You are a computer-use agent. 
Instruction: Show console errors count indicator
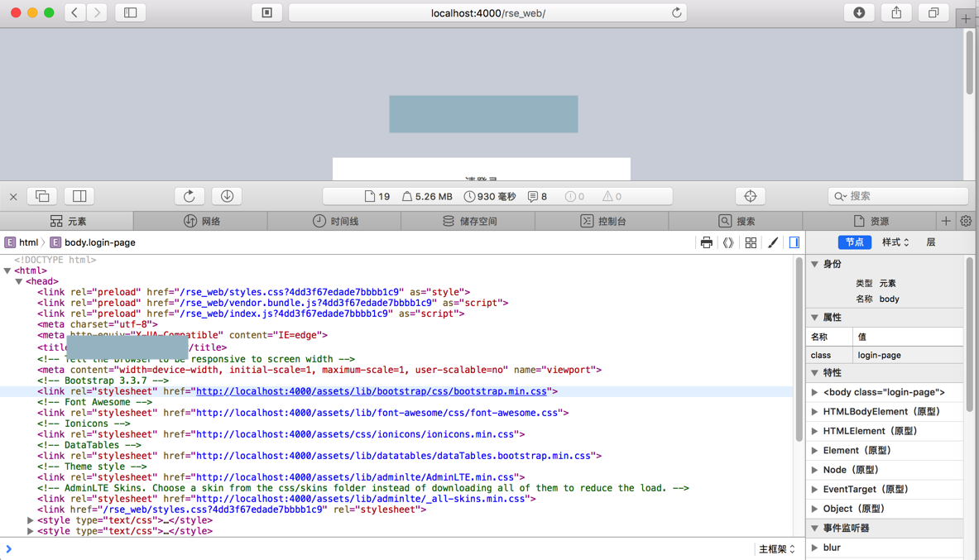(x=574, y=197)
